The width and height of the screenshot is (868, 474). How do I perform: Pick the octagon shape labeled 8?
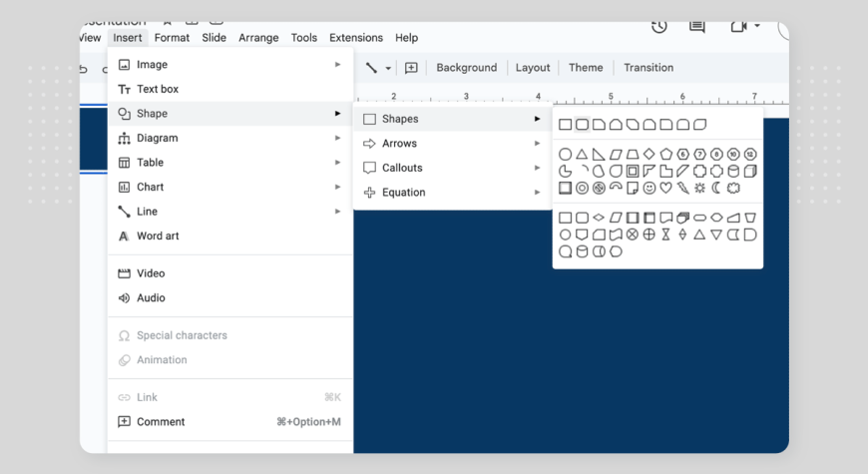click(x=717, y=154)
